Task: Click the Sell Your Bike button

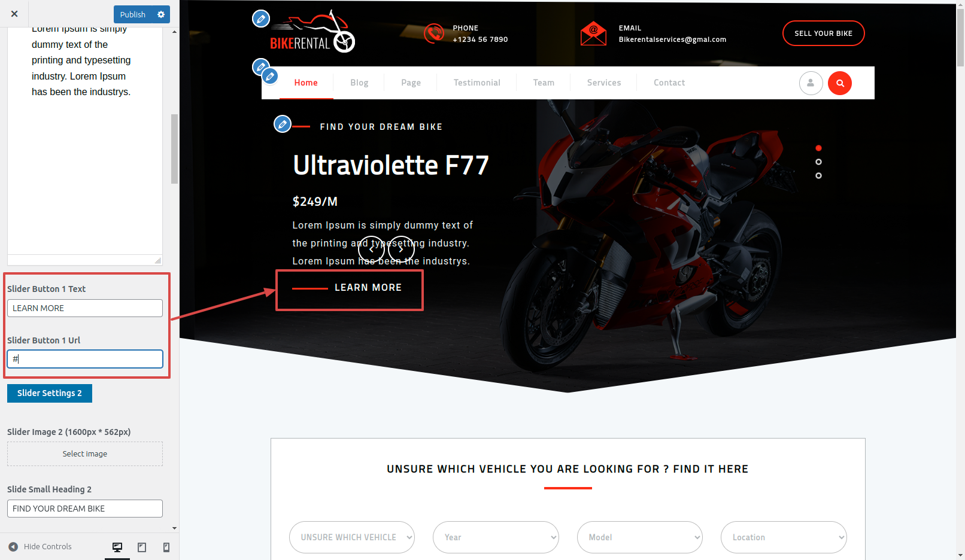Action: [x=823, y=33]
